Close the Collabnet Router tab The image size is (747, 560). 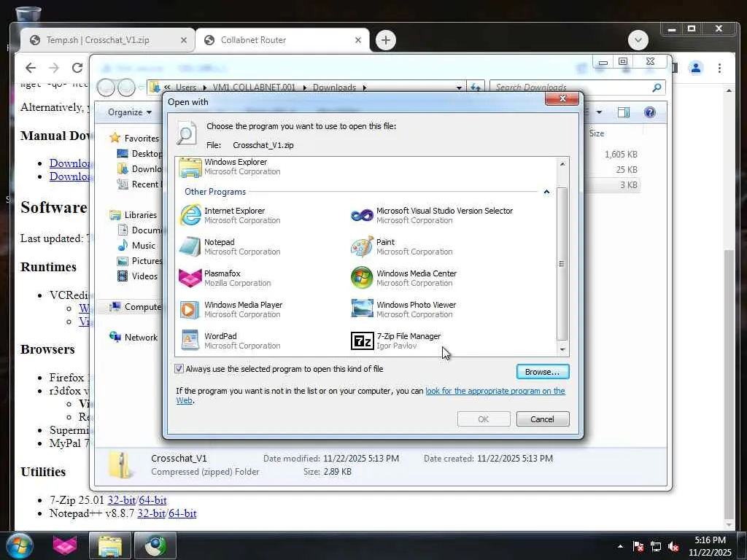(x=358, y=41)
